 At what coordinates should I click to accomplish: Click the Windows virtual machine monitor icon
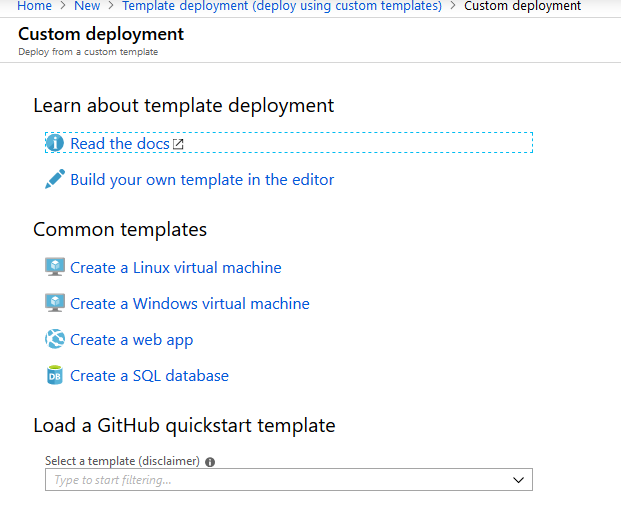click(x=55, y=303)
